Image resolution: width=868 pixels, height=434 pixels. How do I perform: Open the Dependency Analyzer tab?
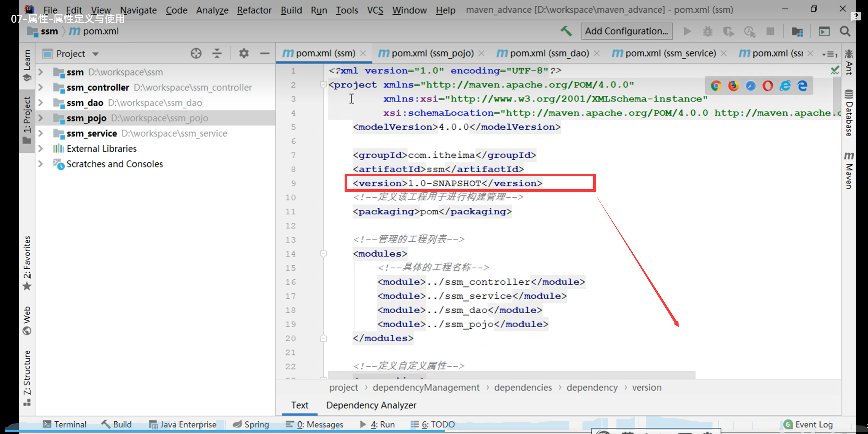coord(371,405)
